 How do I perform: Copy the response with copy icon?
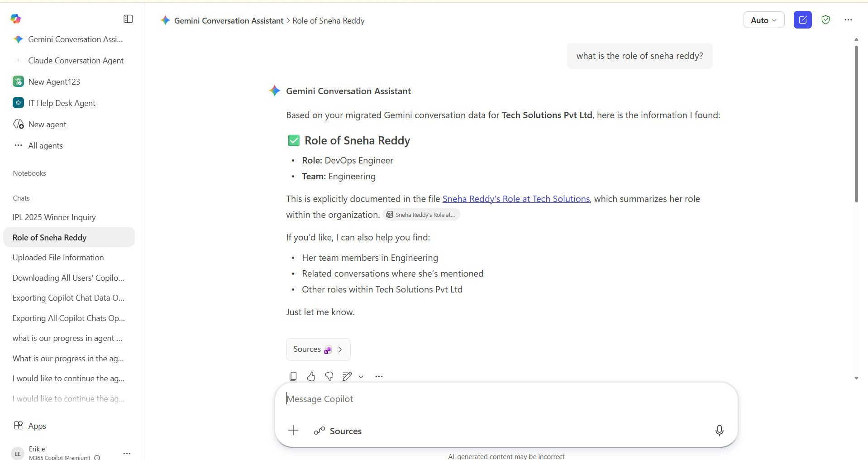click(x=293, y=376)
